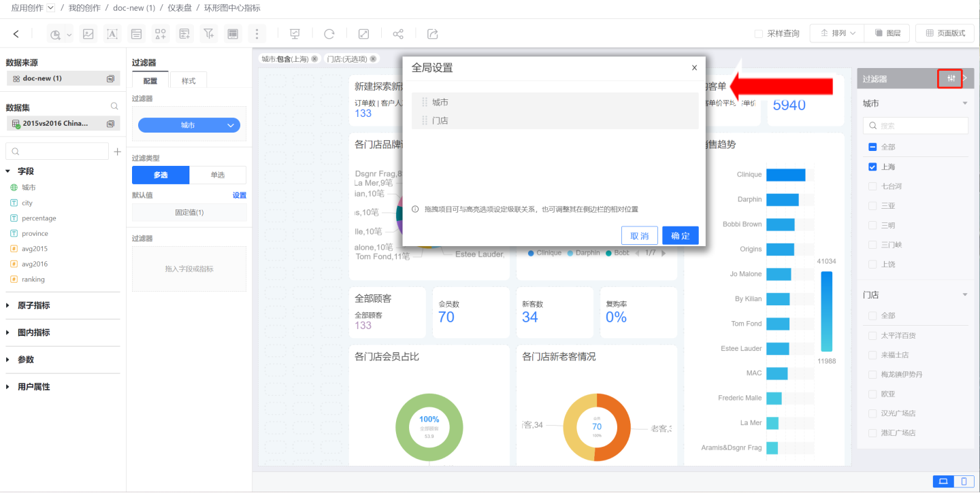
Task: Click 确定 in the 全局设置 dialog
Action: coord(680,235)
